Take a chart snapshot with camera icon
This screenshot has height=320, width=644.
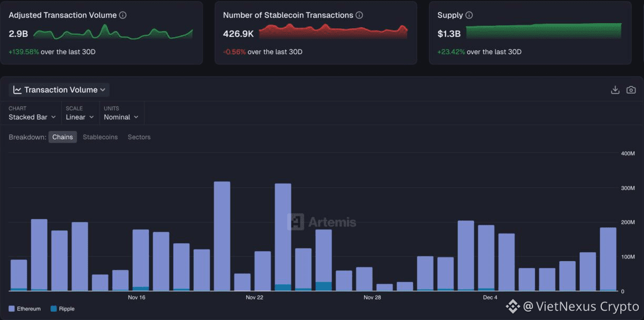tap(631, 90)
